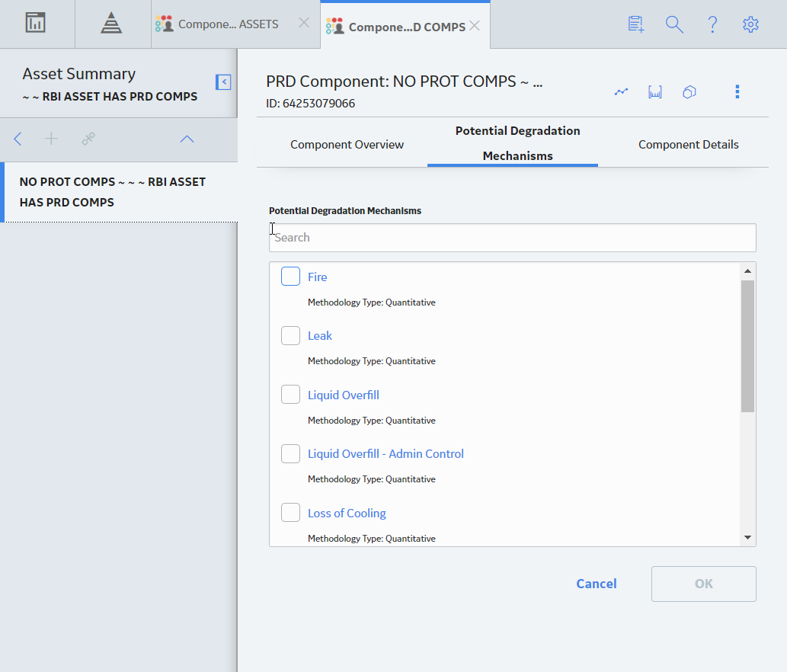The width and height of the screenshot is (787, 672).
Task: Click the list scrollbar down arrow
Action: click(747, 537)
